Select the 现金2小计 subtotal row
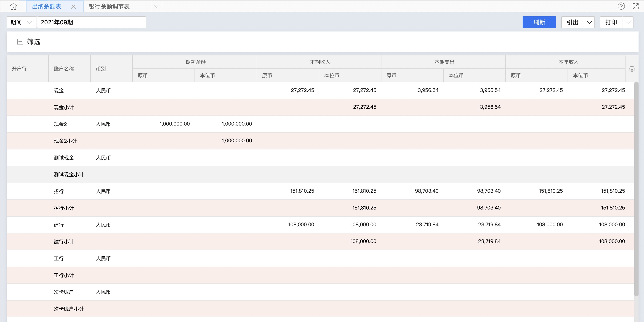Screen dimensions: 644x322 (x=65, y=141)
